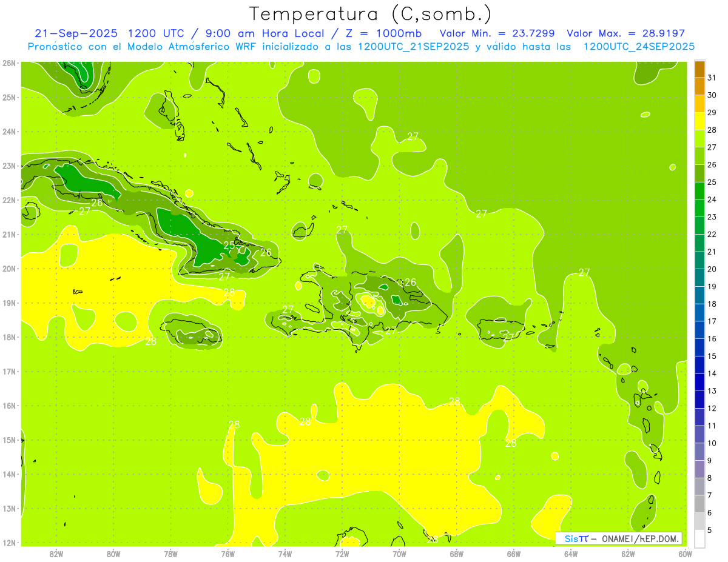The height and width of the screenshot is (562, 728).
Task: Select the yellow swatch between 28 and 29
Action: click(x=699, y=121)
